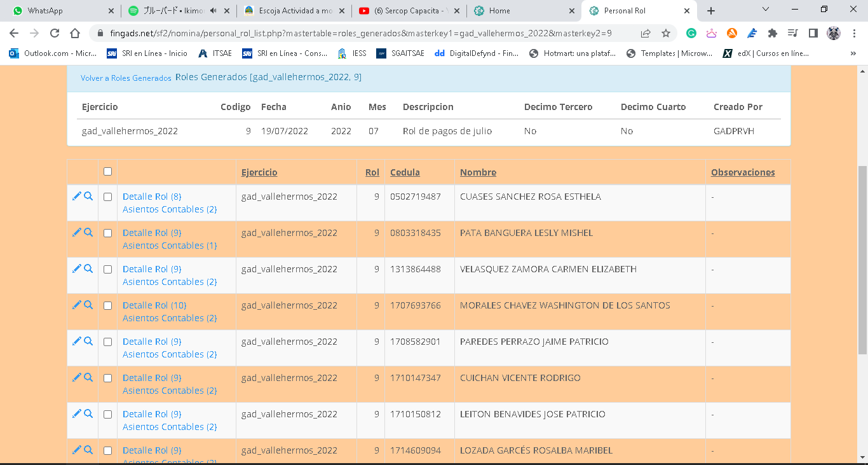View MORALES CHAVEZ row with magnifier icon
Viewport: 868px width, 465px height.
(x=88, y=305)
